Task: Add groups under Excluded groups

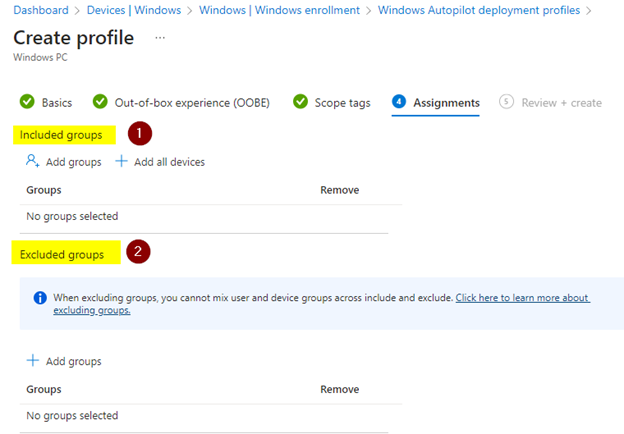Action: tap(64, 361)
